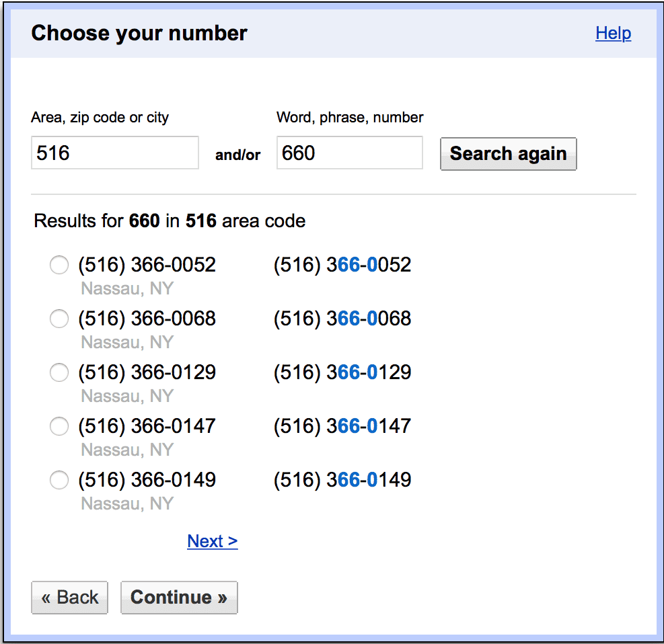The height and width of the screenshot is (644, 664).
Task: Click the Area, zip code or city label
Action: [99, 117]
